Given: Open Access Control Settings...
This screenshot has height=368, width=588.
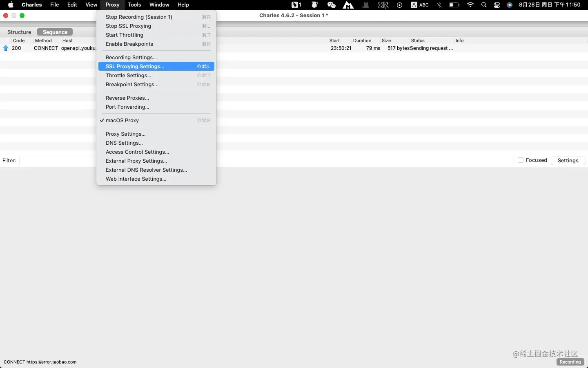Looking at the screenshot, I should [156, 152].
